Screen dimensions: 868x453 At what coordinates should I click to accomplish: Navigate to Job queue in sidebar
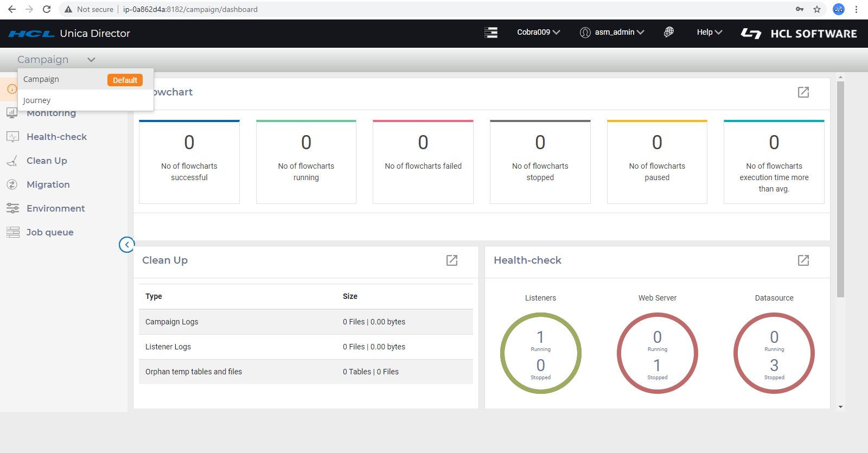tap(50, 232)
